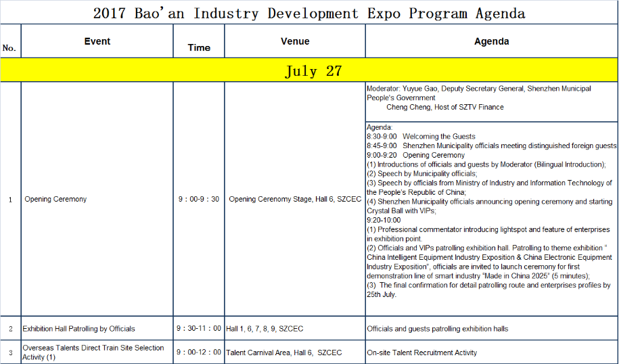The image size is (619, 364).
Task: Click '(3) The final confirmation for detail patrolling route' line
Action: [x=488, y=290]
